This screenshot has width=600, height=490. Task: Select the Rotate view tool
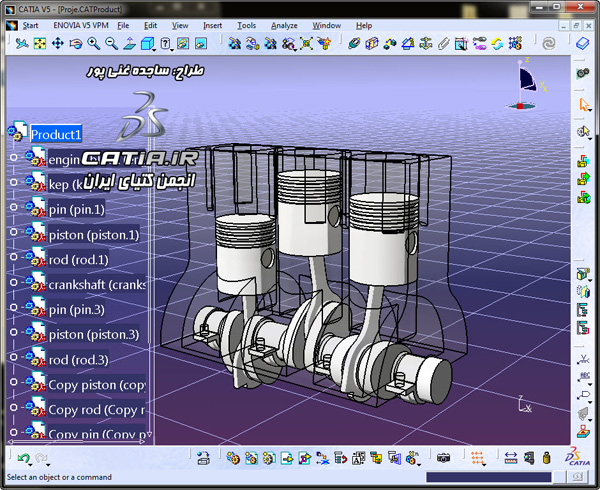click(76, 44)
